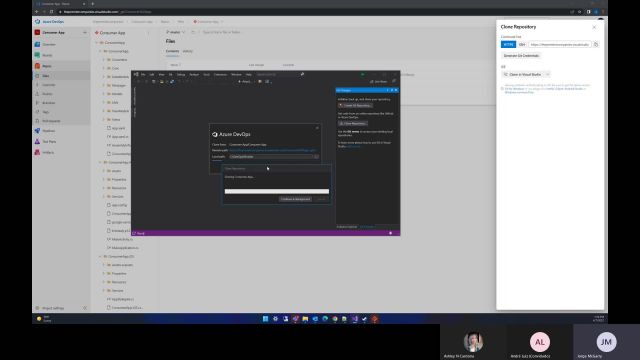This screenshot has width=640, height=360.
Task: Close the Clone Repository panel
Action: [594, 27]
